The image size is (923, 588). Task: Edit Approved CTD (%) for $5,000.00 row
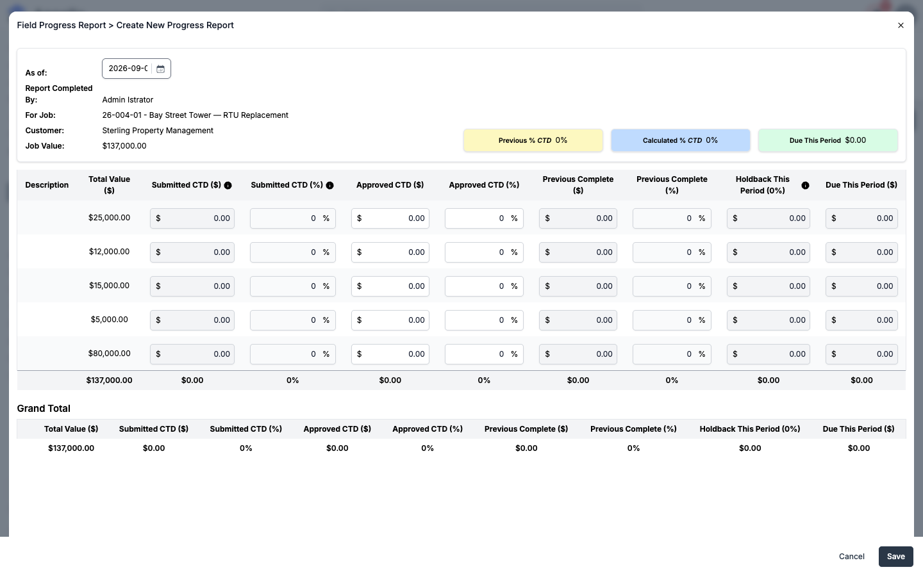click(484, 320)
